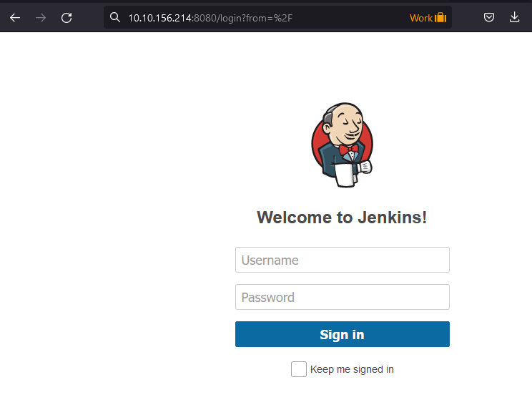Open the Work container briefcase icon
Image resolution: width=532 pixels, height=405 pixels.
[x=440, y=17]
